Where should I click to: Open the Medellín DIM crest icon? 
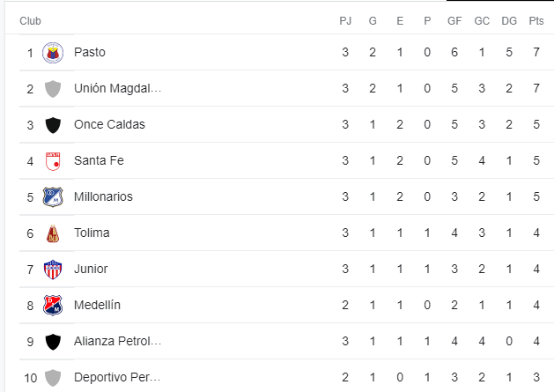pos(53,306)
